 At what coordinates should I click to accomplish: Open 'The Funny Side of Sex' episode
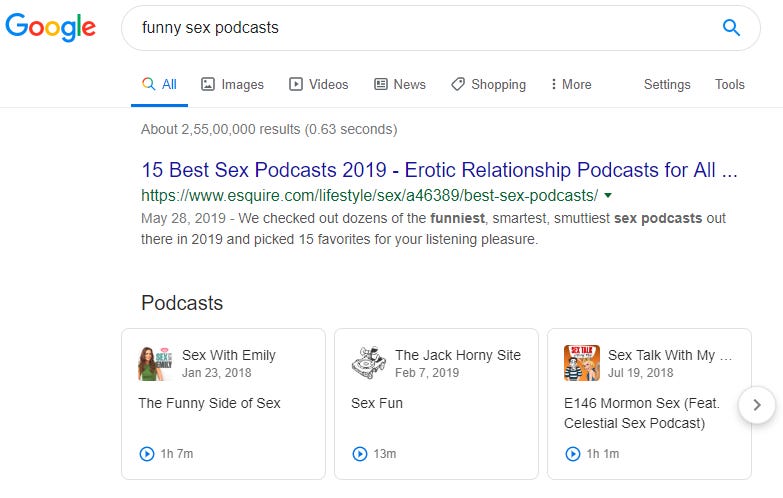pyautogui.click(x=209, y=403)
